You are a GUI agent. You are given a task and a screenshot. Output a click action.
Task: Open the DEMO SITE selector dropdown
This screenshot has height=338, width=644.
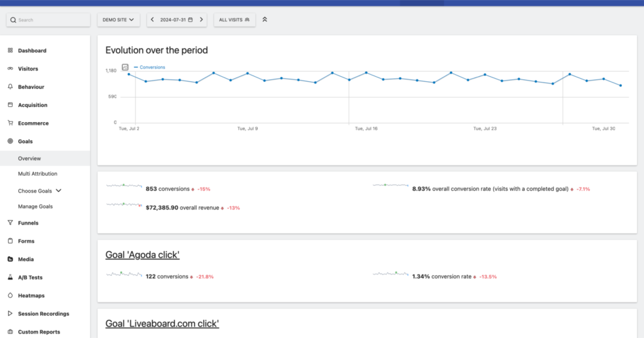[x=118, y=20]
